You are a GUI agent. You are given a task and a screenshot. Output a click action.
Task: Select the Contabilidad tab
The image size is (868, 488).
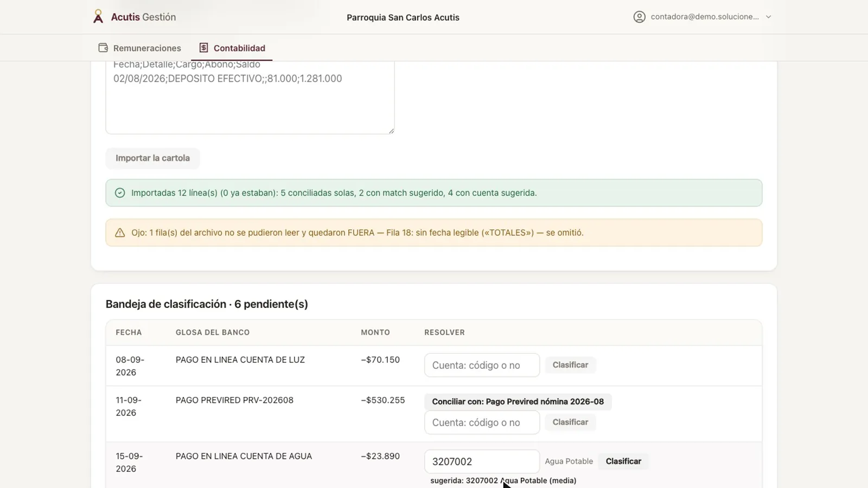pyautogui.click(x=232, y=48)
